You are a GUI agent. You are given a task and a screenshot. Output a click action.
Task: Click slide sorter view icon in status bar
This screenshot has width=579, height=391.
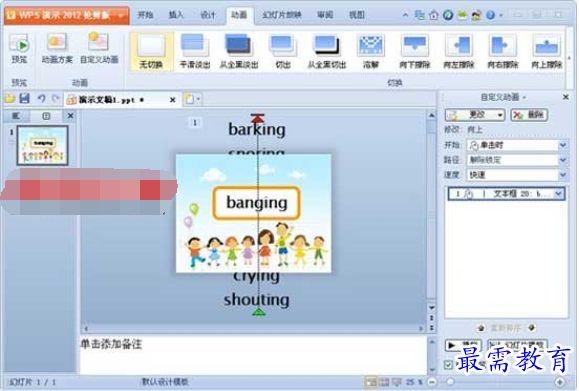pos(384,382)
